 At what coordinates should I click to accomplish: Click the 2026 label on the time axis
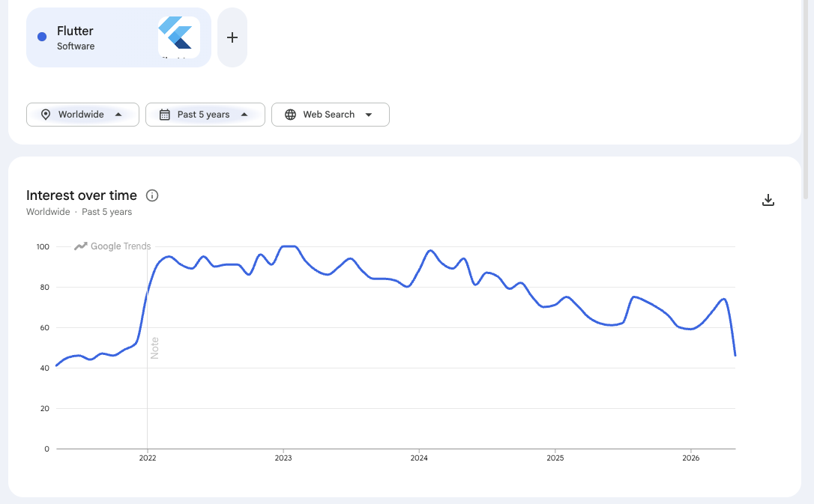pyautogui.click(x=691, y=458)
